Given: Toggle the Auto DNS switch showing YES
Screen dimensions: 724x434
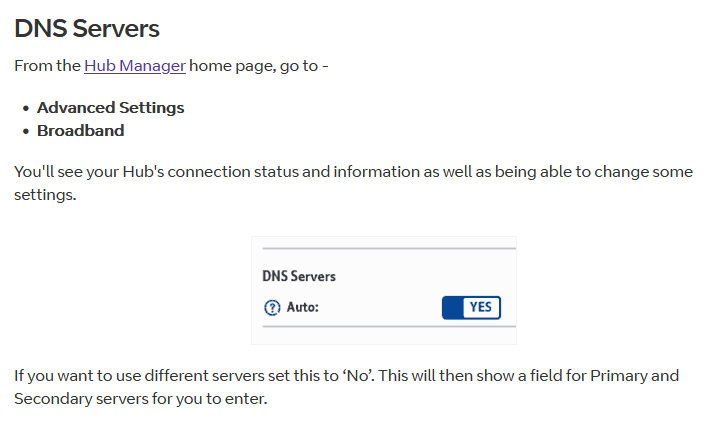Looking at the screenshot, I should (x=471, y=307).
